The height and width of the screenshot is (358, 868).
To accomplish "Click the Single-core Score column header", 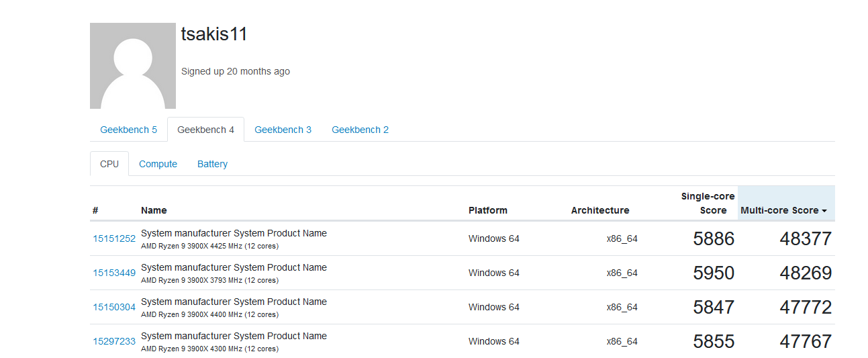I will [x=708, y=204].
